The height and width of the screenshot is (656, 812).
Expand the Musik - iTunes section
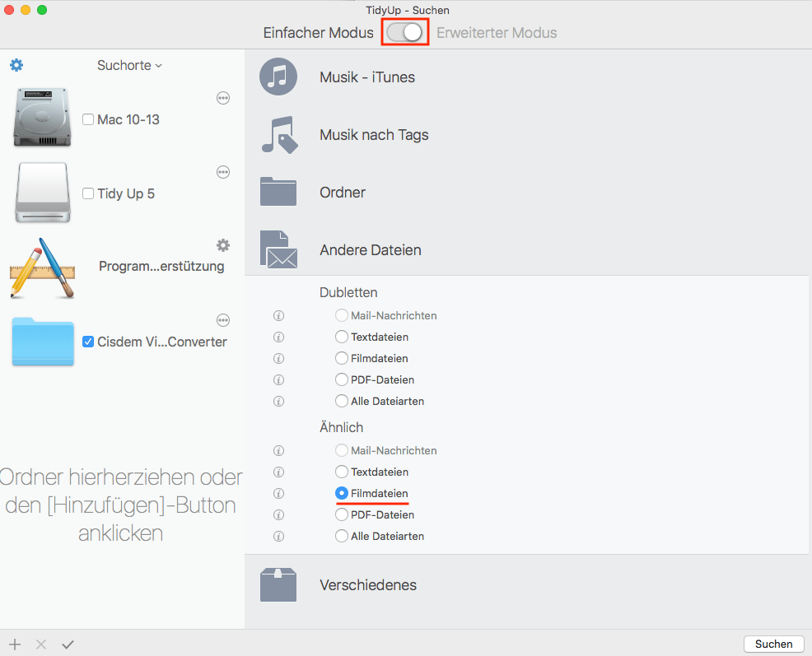tap(366, 77)
